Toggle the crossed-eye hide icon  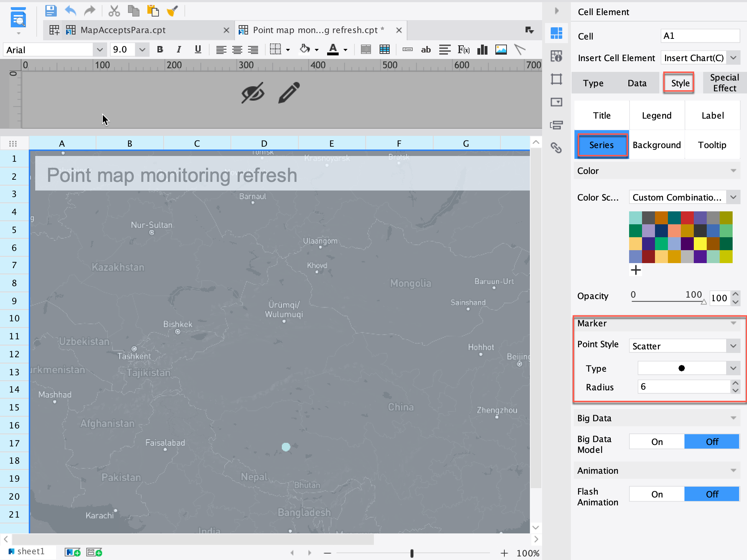pyautogui.click(x=253, y=93)
